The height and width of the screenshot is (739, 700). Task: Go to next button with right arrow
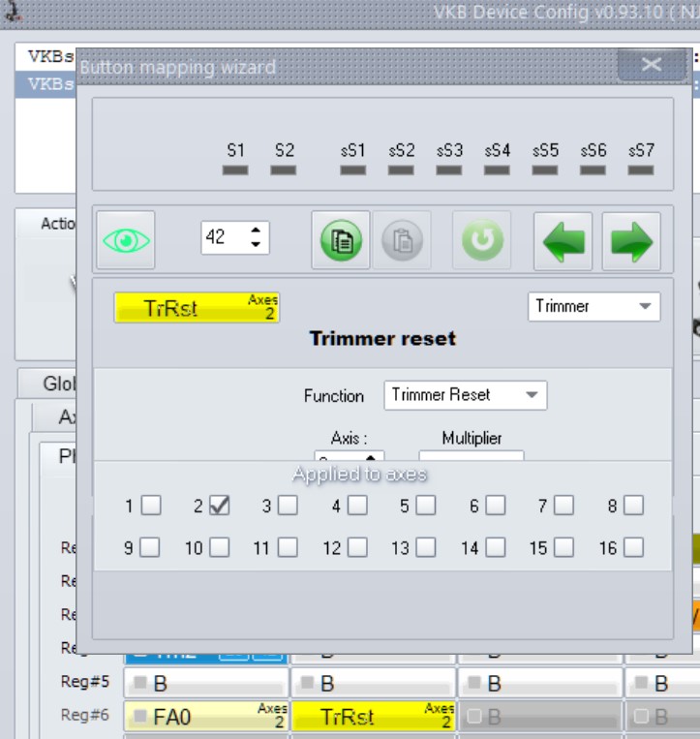tap(631, 241)
